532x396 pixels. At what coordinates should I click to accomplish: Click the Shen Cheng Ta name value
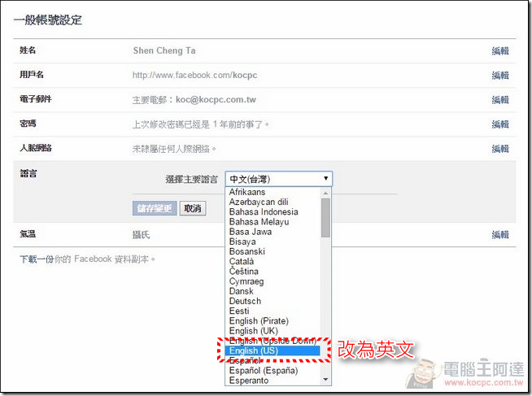(164, 51)
